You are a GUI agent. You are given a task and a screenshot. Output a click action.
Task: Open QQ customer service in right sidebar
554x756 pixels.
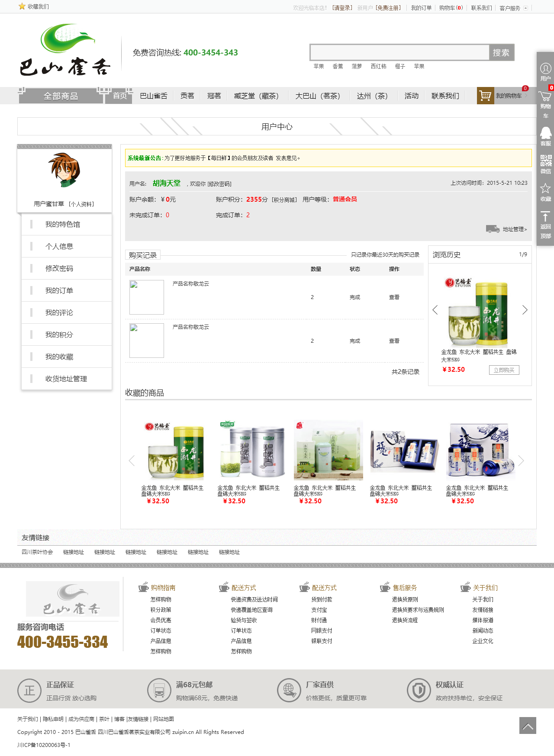545,133
